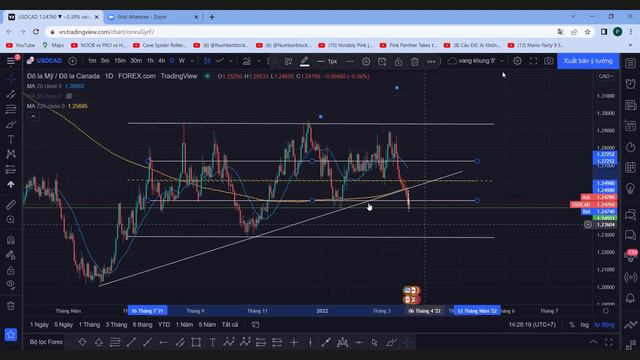The height and width of the screenshot is (360, 640).
Task: Select the 5m timeframe
Action: (x=105, y=61)
